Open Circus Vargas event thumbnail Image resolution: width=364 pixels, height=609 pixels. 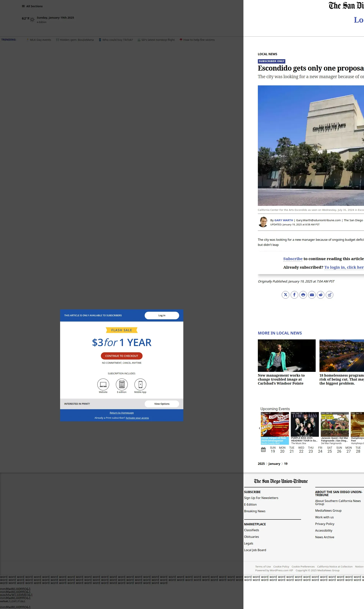[x=275, y=425]
